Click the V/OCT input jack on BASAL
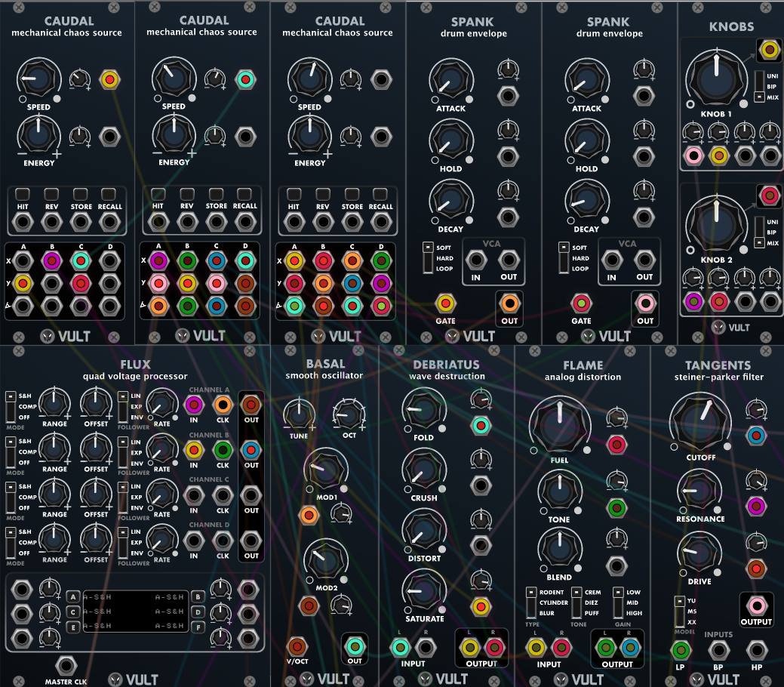Viewport: 784px width, 687px height. coord(297,646)
